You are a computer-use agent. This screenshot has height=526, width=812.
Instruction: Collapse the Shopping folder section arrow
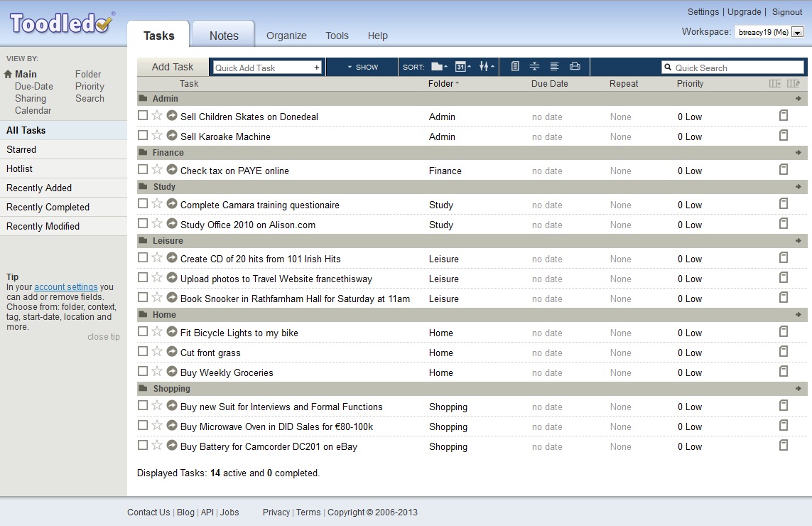pos(798,389)
